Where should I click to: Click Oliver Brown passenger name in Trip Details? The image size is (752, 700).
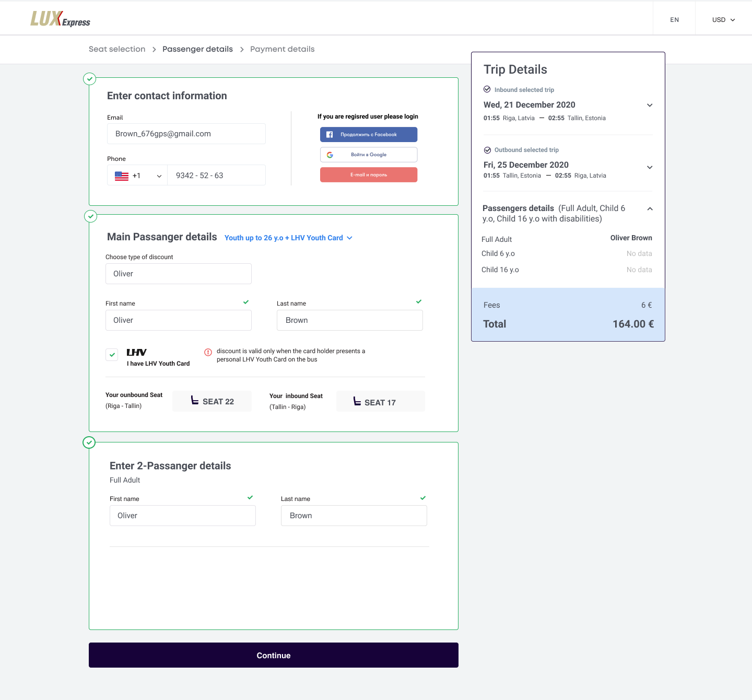(631, 238)
